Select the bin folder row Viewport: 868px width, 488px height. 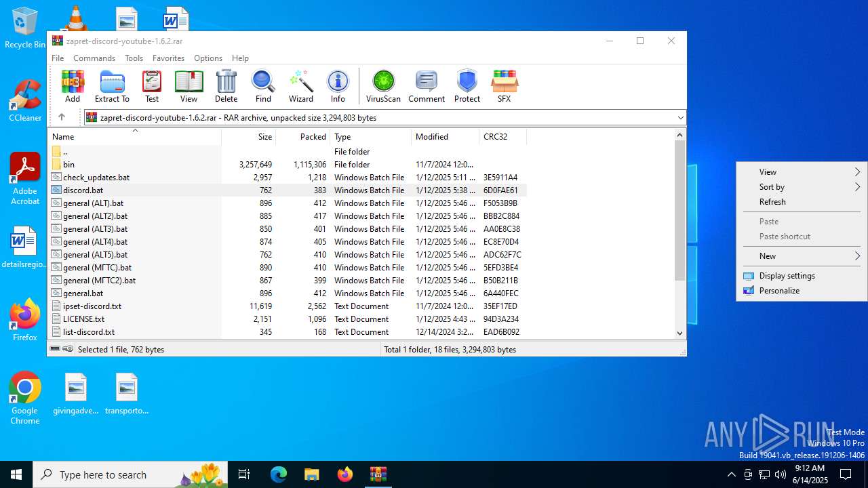(x=288, y=165)
